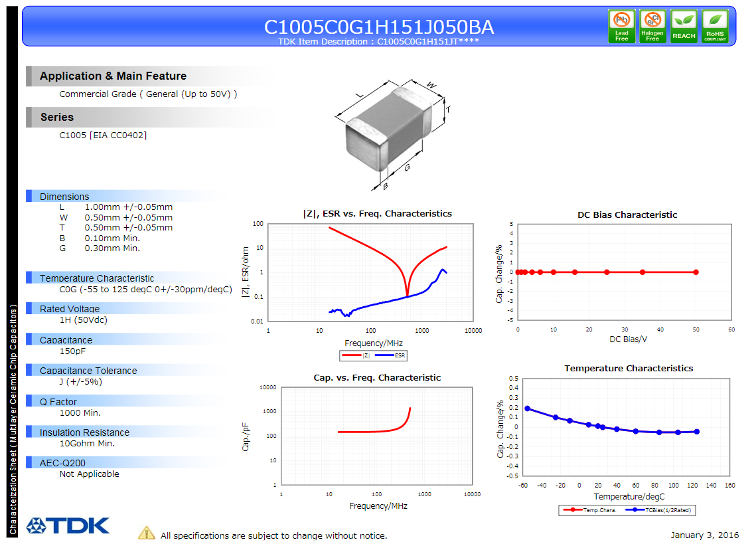Select the C0G -55 to 125 degC value
The height and width of the screenshot is (548, 756).
point(145,290)
